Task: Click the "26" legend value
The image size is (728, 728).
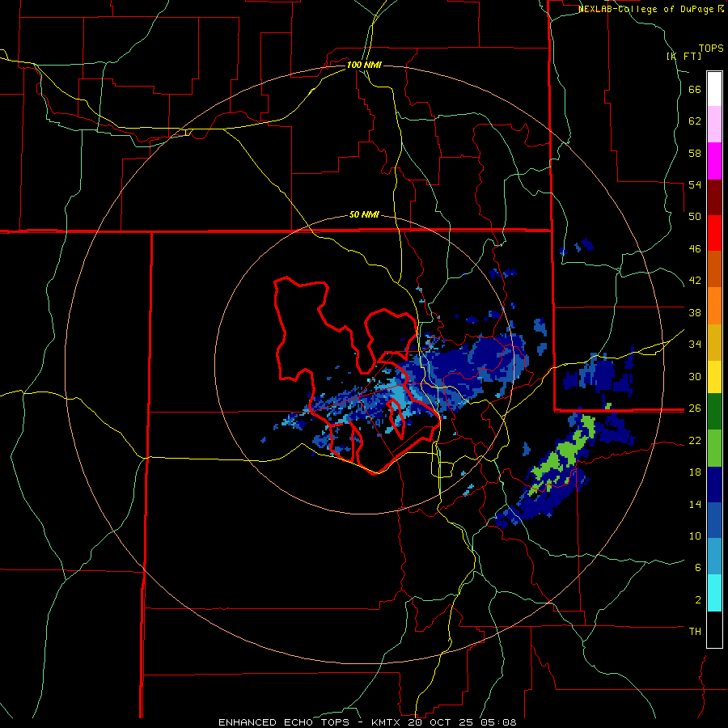Action: 695,408
